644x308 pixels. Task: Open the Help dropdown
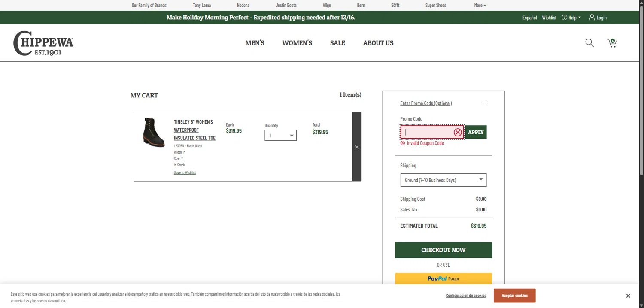(x=571, y=18)
